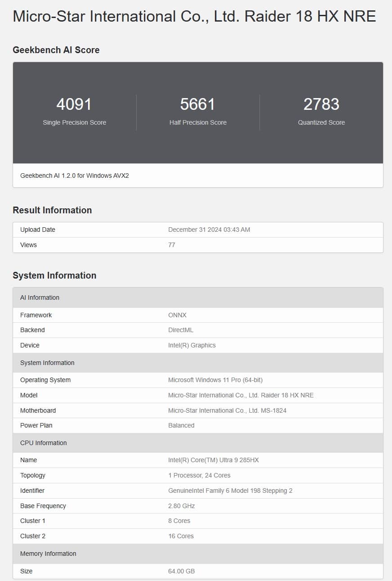Click the Geekbench AI Score heading
The width and height of the screenshot is (392, 581).
pos(56,50)
